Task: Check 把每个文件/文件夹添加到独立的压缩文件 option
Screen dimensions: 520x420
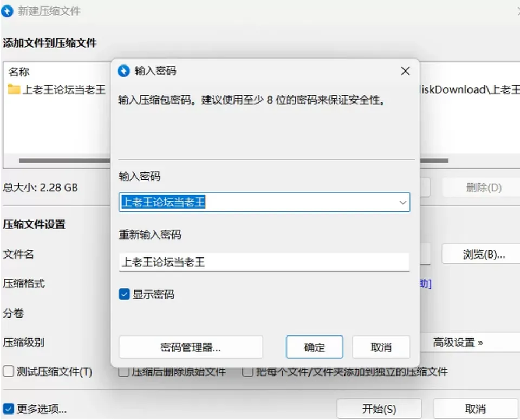Action: tap(248, 372)
